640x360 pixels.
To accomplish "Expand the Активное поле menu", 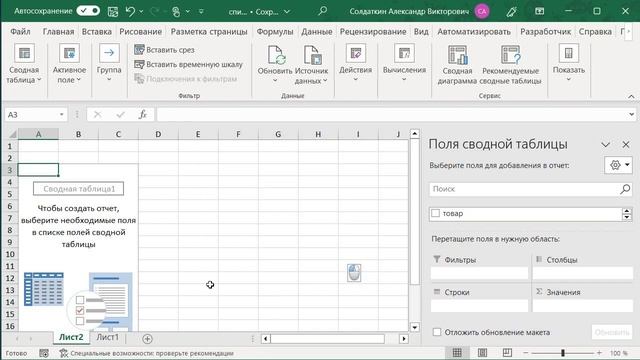I will pyautogui.click(x=69, y=64).
